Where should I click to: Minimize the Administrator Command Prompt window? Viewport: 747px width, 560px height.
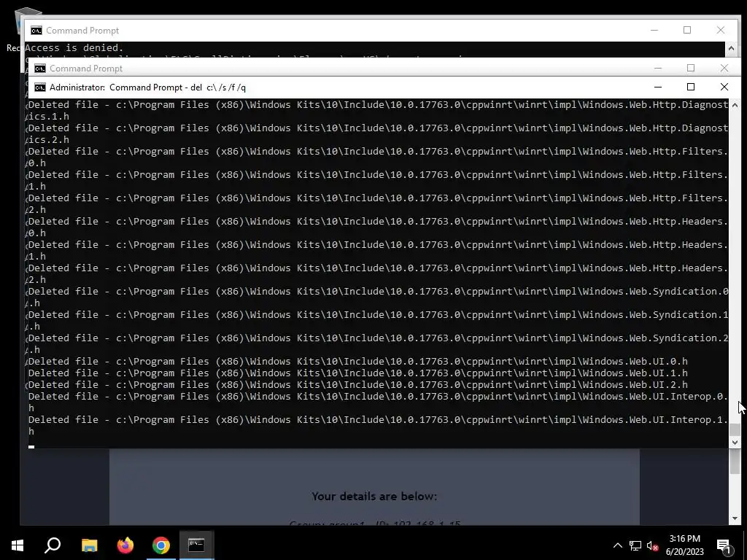point(658,87)
